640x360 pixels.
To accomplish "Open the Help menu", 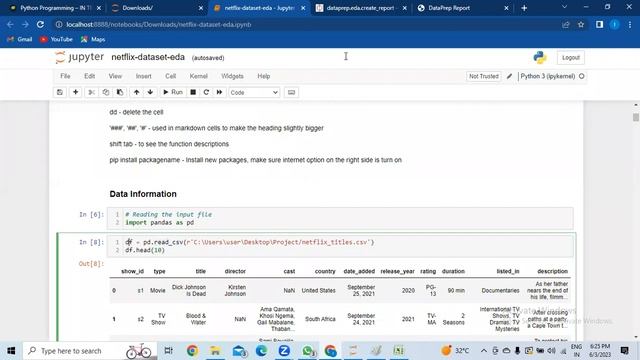I will click(x=264, y=76).
